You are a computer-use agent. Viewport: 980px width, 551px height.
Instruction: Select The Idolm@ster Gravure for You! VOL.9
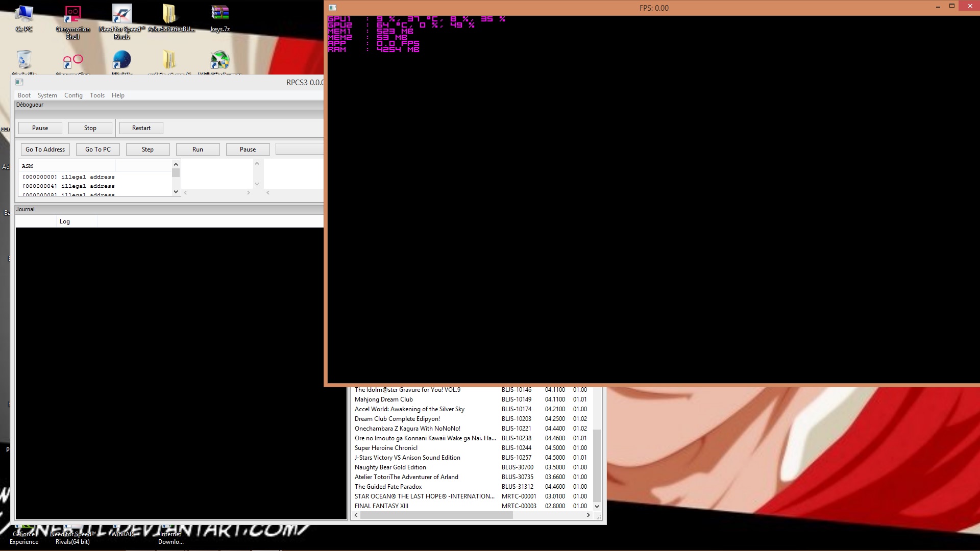(x=471, y=390)
